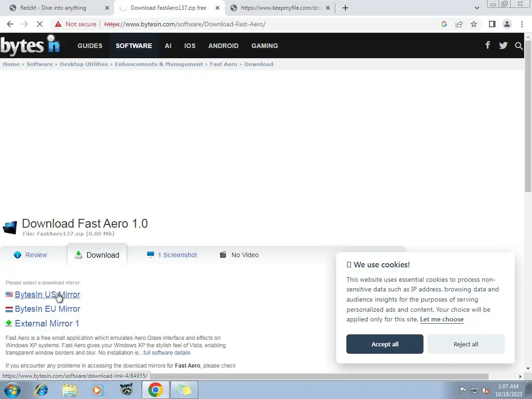Click Let me choose cookie link
The image size is (532, 399).
point(442,319)
